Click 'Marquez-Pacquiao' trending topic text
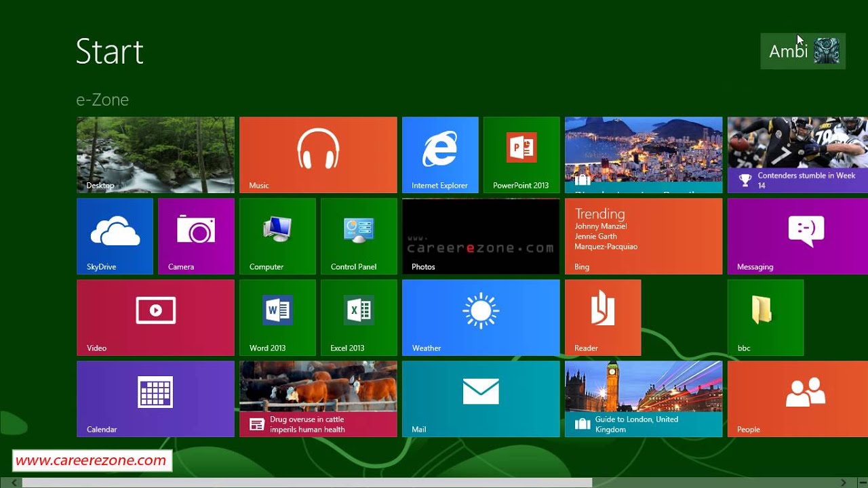868x488 pixels. click(x=606, y=247)
